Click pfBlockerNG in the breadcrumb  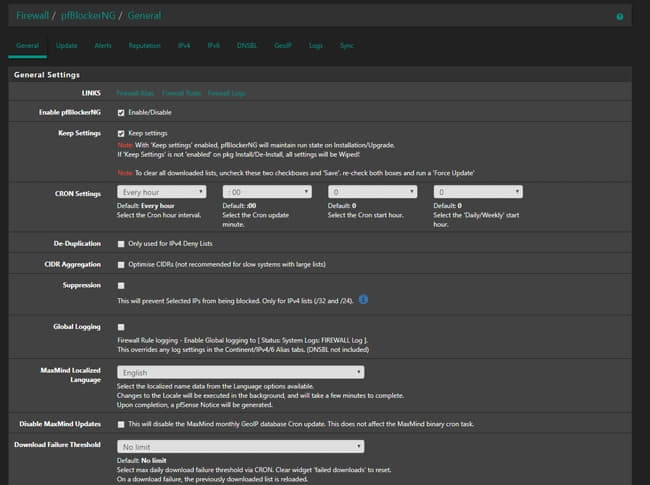coord(88,16)
